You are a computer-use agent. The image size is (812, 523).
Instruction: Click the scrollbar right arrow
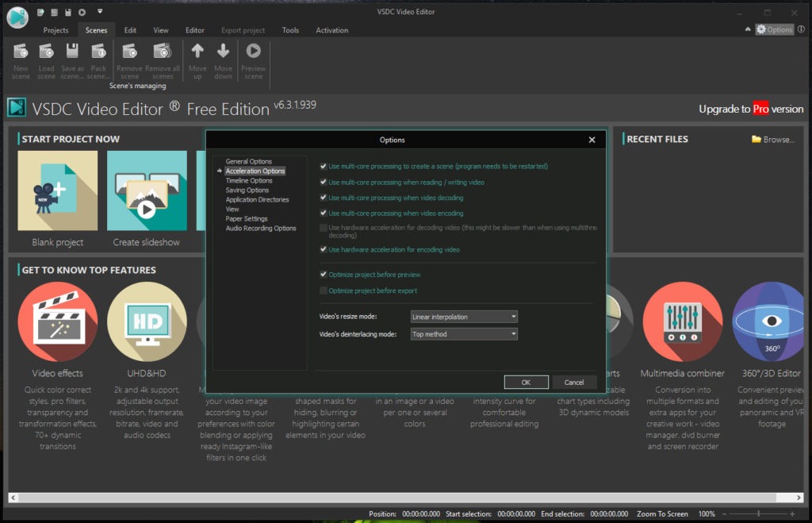[799, 498]
